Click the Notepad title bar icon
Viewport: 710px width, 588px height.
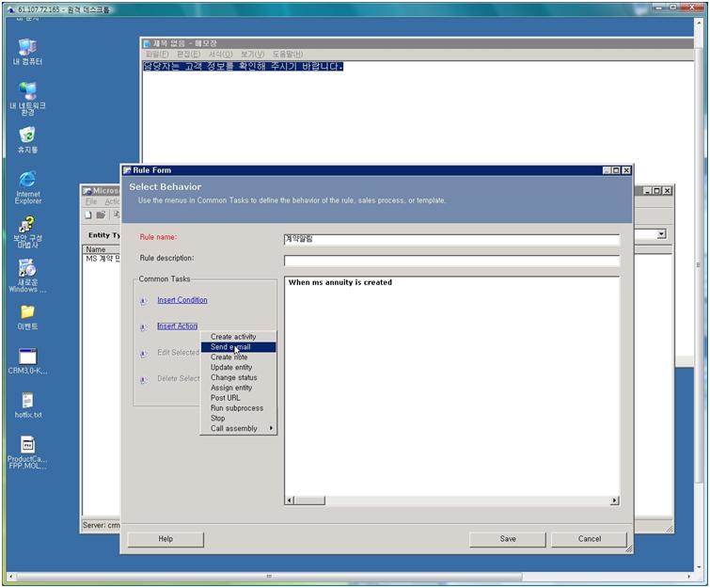pos(147,44)
